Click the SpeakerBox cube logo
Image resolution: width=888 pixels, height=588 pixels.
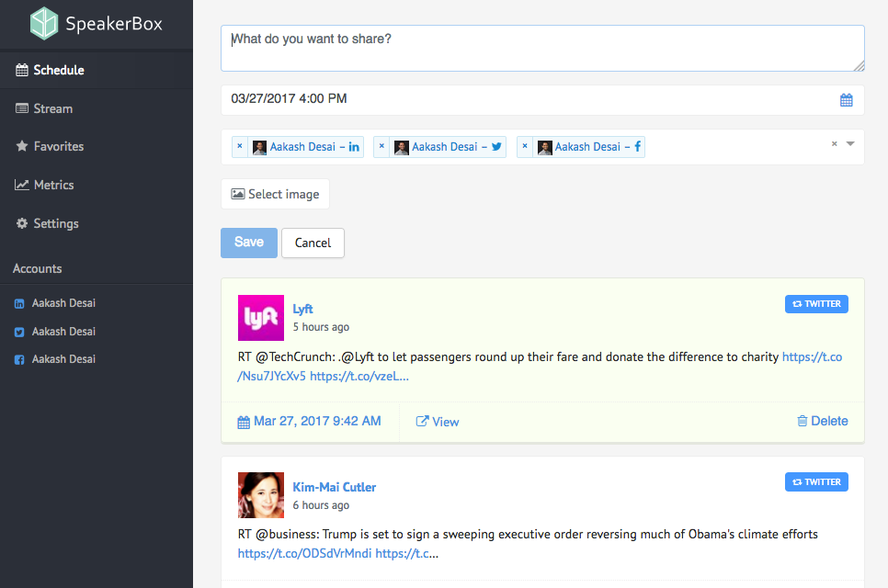click(44, 23)
